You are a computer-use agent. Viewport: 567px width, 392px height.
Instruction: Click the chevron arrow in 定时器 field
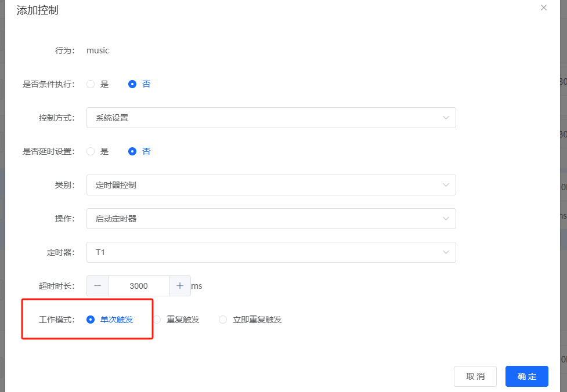click(x=446, y=252)
